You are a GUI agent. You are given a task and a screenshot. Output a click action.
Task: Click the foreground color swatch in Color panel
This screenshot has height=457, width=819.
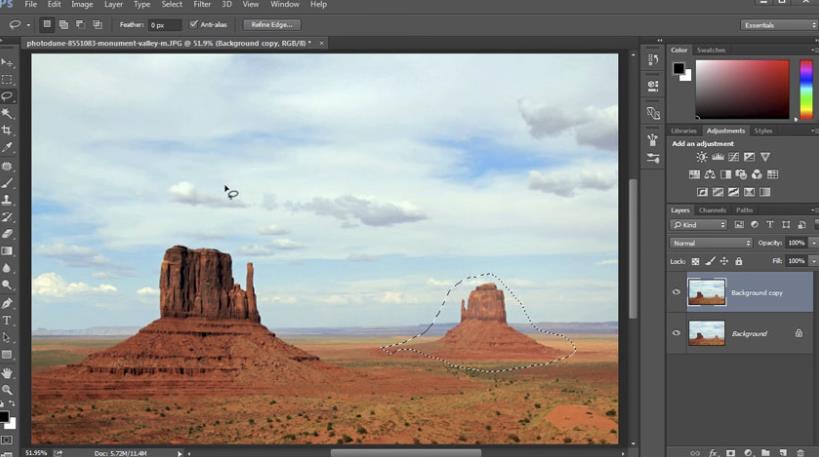tap(678, 68)
